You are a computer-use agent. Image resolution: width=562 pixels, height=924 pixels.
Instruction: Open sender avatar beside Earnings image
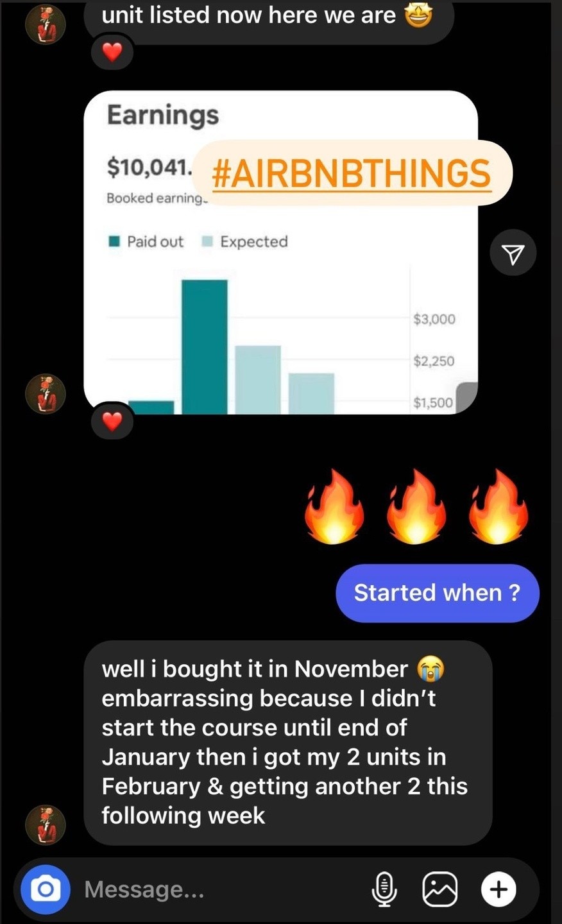[45, 393]
